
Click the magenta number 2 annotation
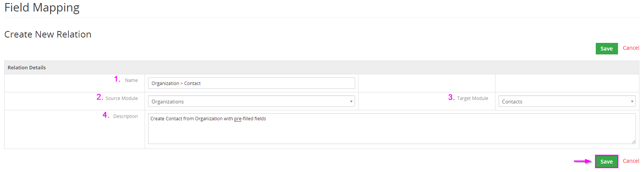(x=99, y=97)
